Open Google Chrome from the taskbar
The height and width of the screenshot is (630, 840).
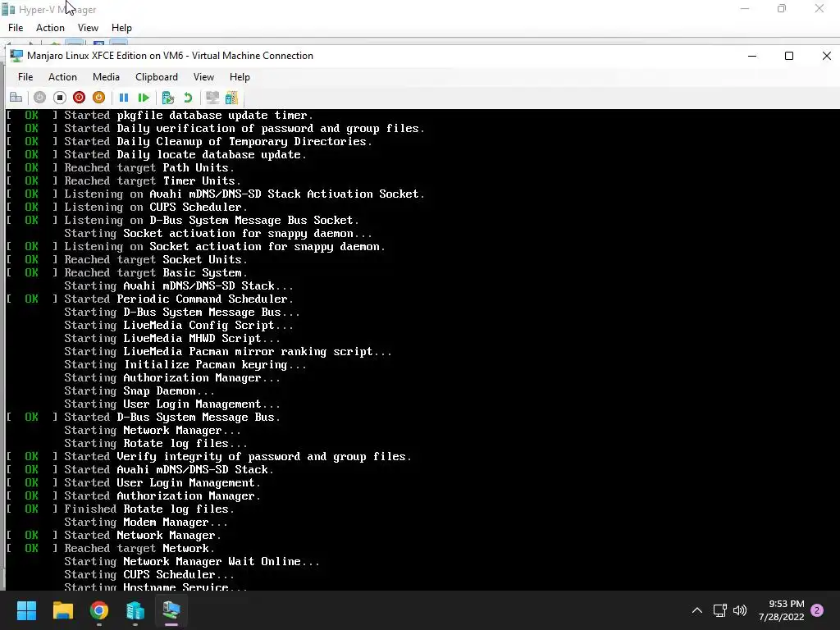pyautogui.click(x=99, y=610)
